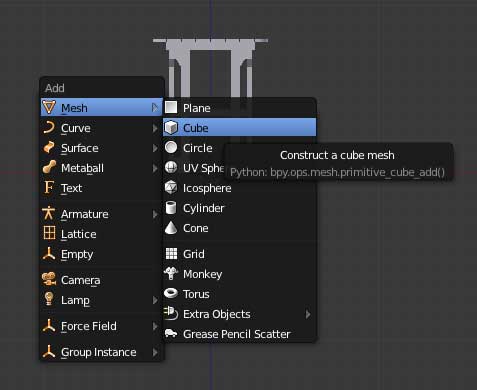Click the Curve icon in Add menu
The height and width of the screenshot is (390, 477).
(49, 128)
